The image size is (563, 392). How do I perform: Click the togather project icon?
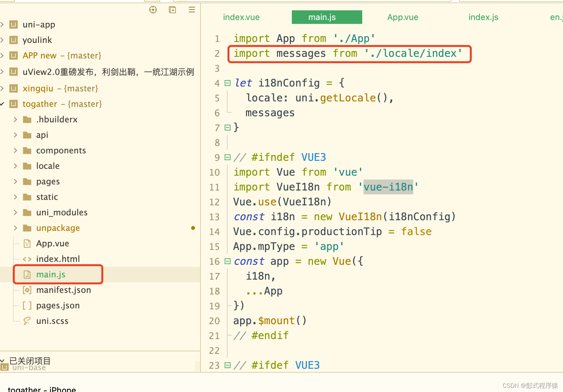point(14,104)
